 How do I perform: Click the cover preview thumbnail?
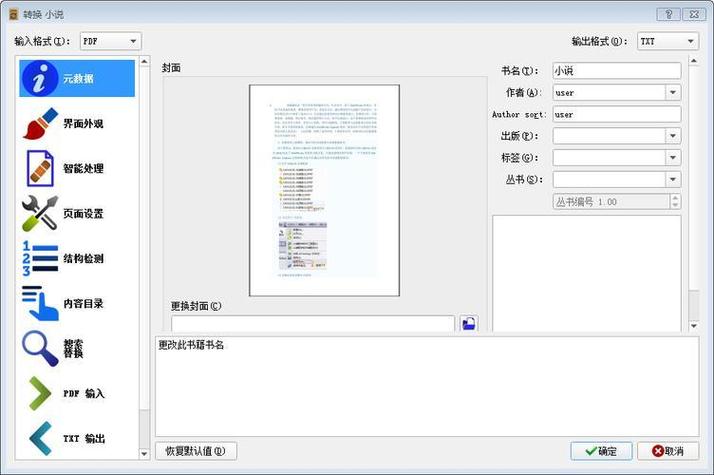[x=324, y=190]
